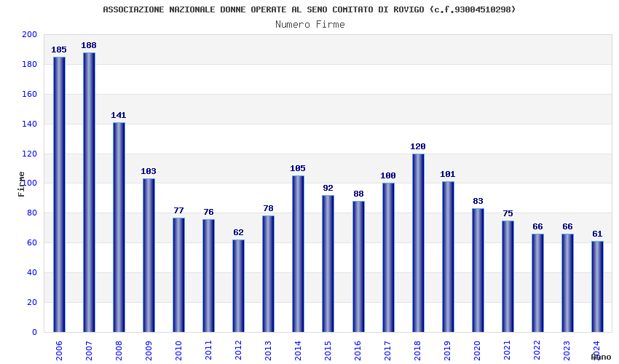The width and height of the screenshot is (619, 364).
Task: Click the 2021 bar showing 75
Action: coord(508,277)
